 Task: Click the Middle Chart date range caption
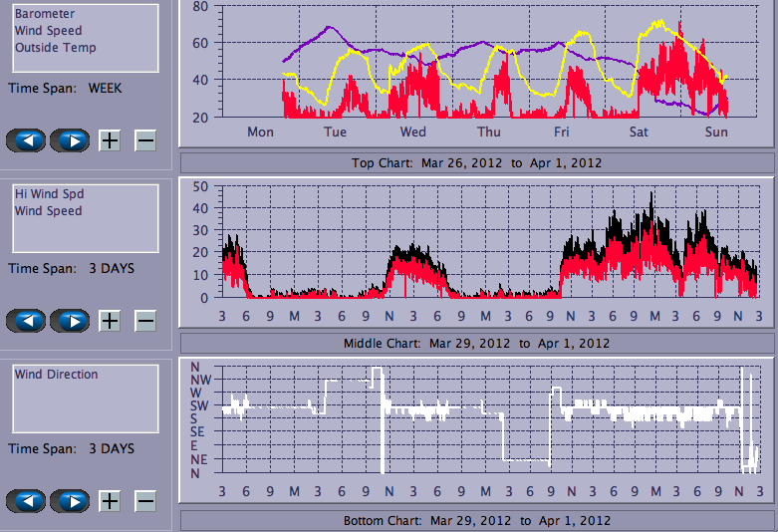(476, 343)
